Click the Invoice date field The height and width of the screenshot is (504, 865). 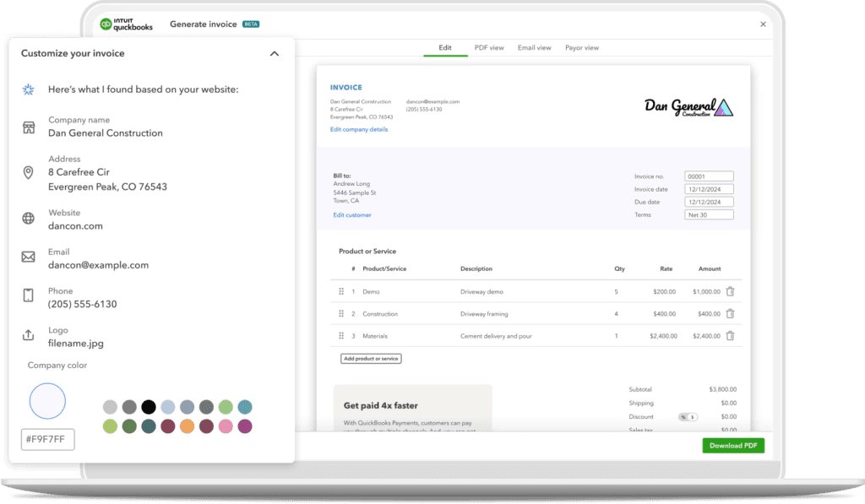(x=709, y=189)
